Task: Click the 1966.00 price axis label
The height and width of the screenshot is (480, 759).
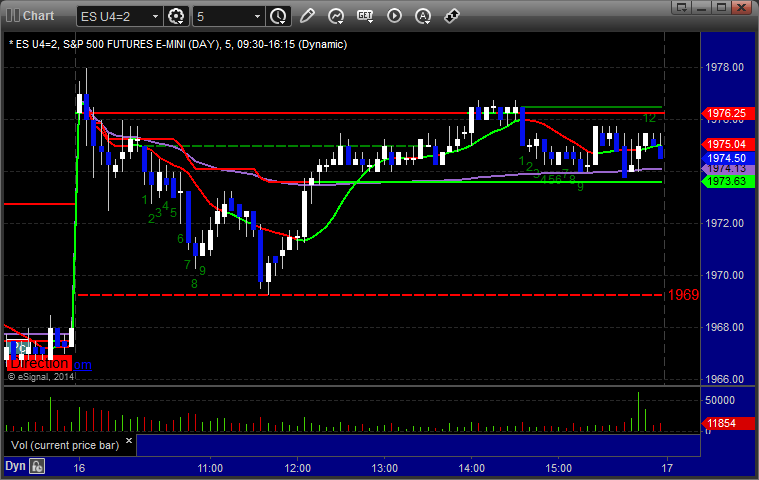Action: 724,379
